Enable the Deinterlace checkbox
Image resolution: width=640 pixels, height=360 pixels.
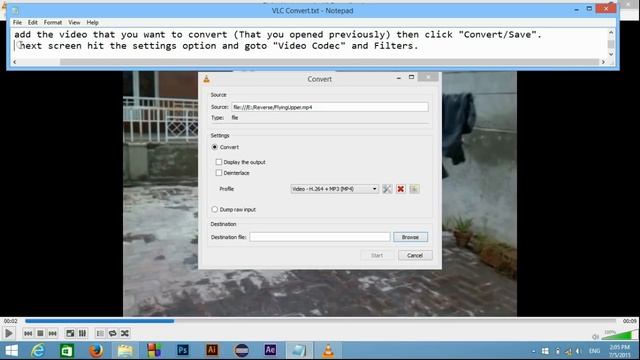[x=219, y=173]
